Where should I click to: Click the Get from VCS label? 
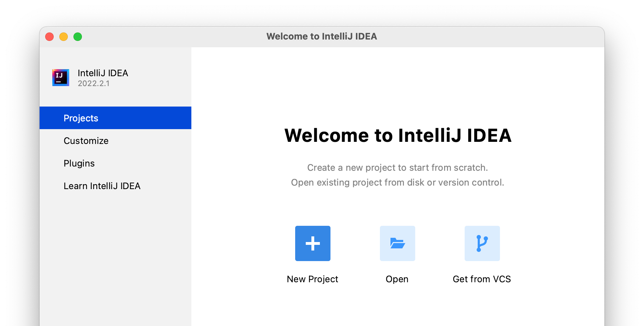coord(482,279)
